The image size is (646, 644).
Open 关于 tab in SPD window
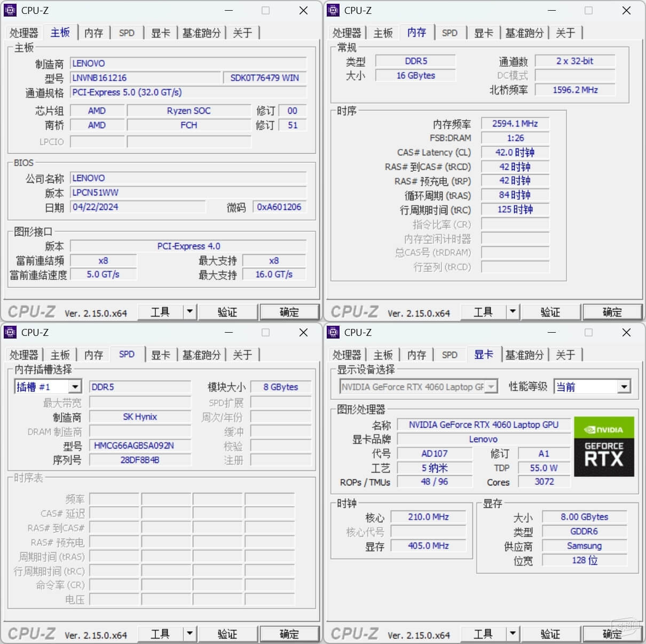[x=242, y=355]
